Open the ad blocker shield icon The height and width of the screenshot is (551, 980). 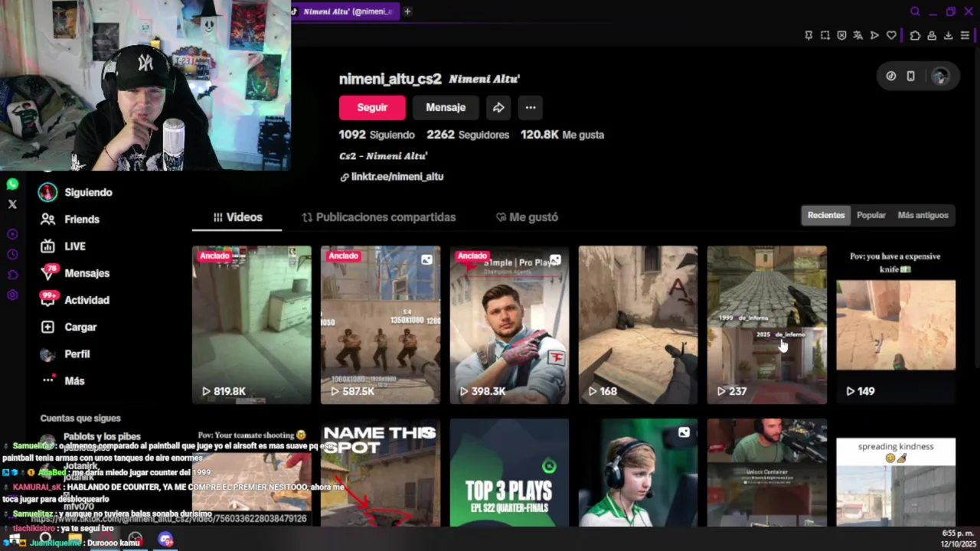[841, 35]
